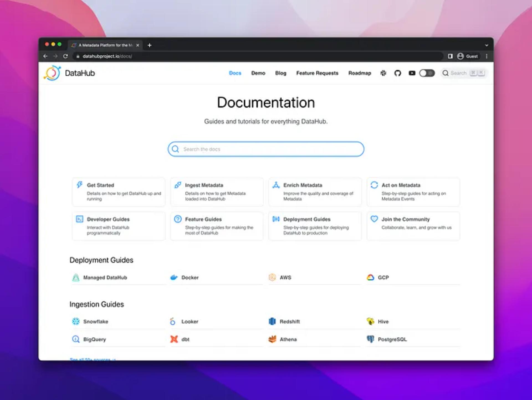Click the Enrich Metadata icon
Viewport: 532px width, 400px height.
click(276, 185)
